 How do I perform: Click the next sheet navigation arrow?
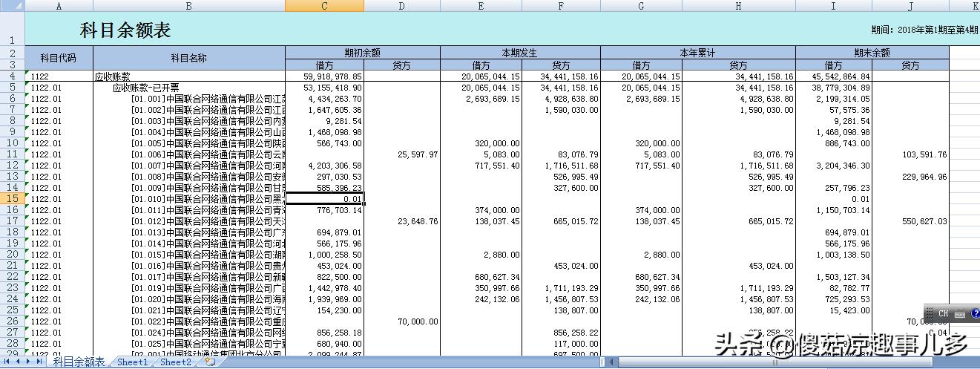click(28, 362)
